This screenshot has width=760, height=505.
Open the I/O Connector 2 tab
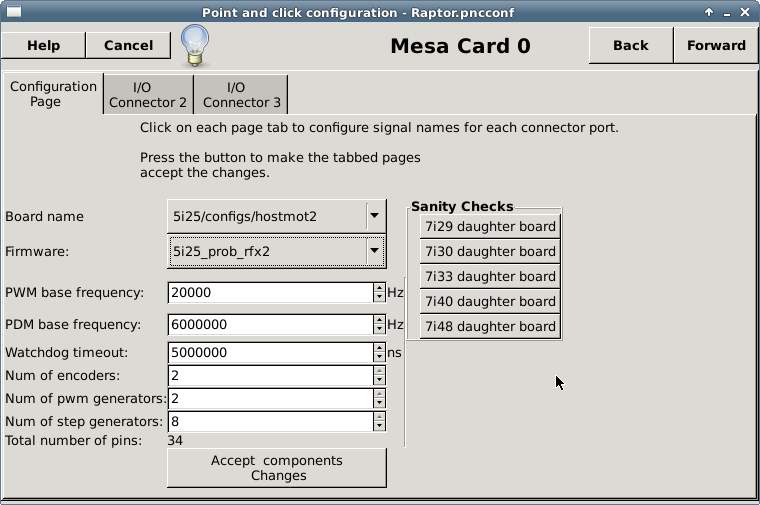148,95
